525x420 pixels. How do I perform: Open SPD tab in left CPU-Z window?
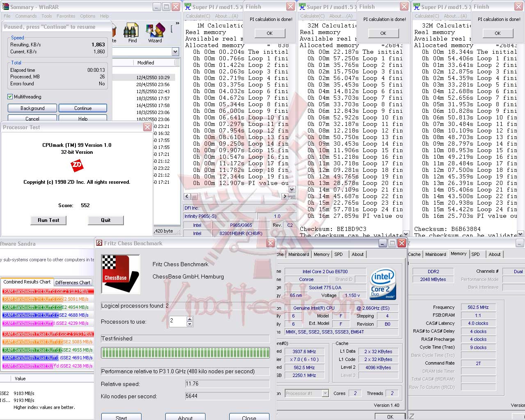338,254
